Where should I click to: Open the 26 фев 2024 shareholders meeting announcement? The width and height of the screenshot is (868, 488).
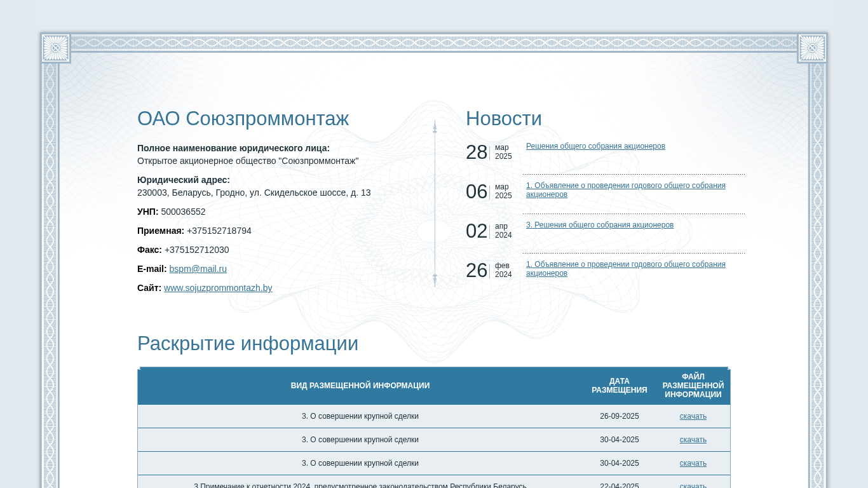tap(626, 269)
